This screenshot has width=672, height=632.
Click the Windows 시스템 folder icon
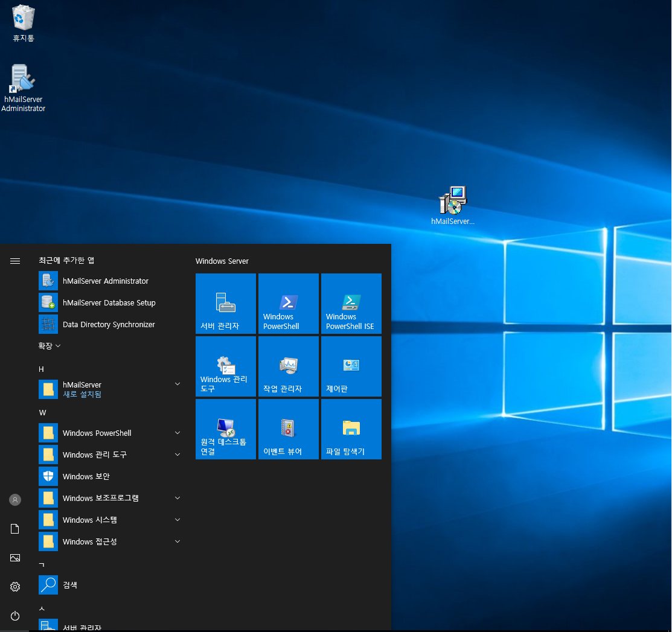(x=48, y=520)
